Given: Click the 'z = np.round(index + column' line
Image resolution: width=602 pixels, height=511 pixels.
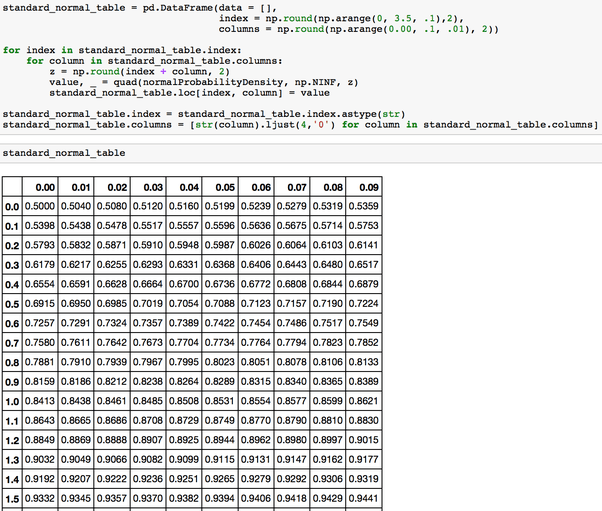Looking at the screenshot, I should point(139,72).
